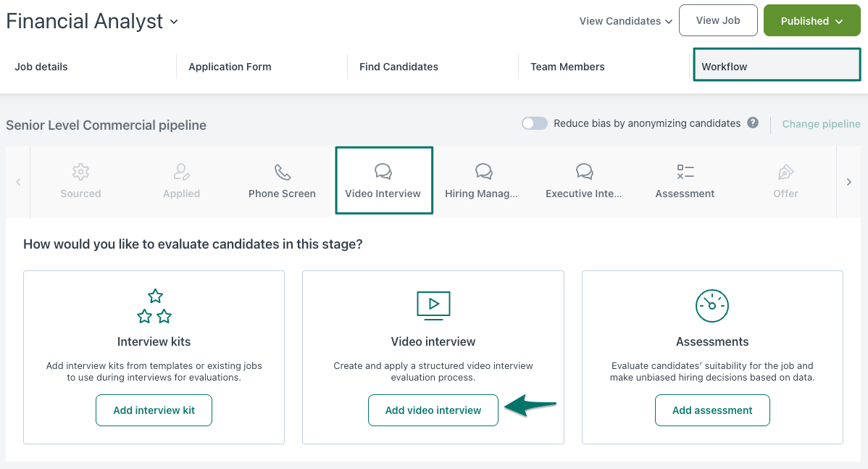Image resolution: width=868 pixels, height=469 pixels.
Task: Open the View Candidates dropdown
Action: point(625,21)
